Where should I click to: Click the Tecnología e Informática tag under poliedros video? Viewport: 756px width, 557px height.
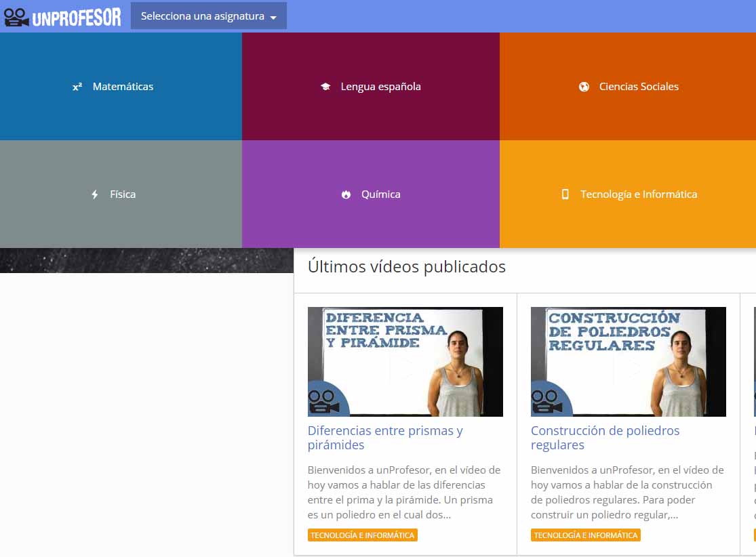[586, 535]
